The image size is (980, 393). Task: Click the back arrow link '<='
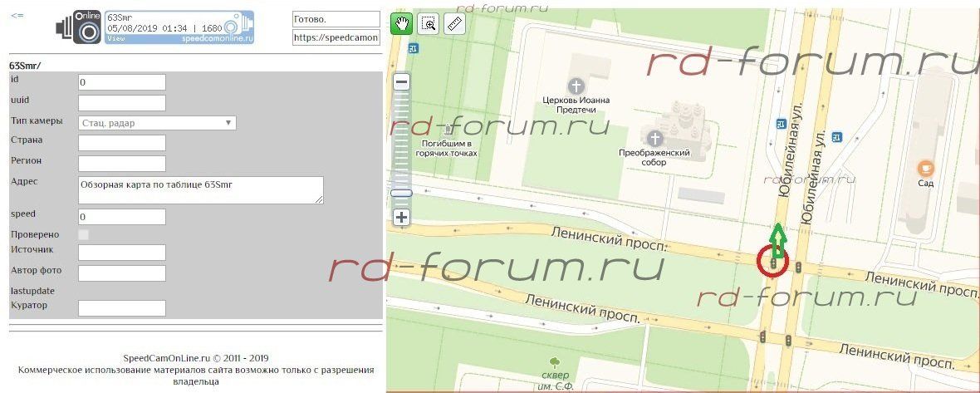click(x=17, y=16)
